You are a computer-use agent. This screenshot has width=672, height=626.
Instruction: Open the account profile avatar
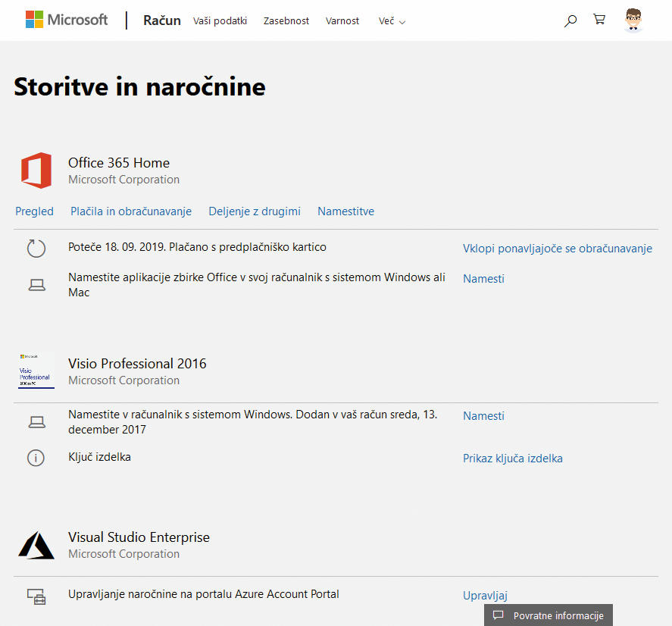pos(633,20)
